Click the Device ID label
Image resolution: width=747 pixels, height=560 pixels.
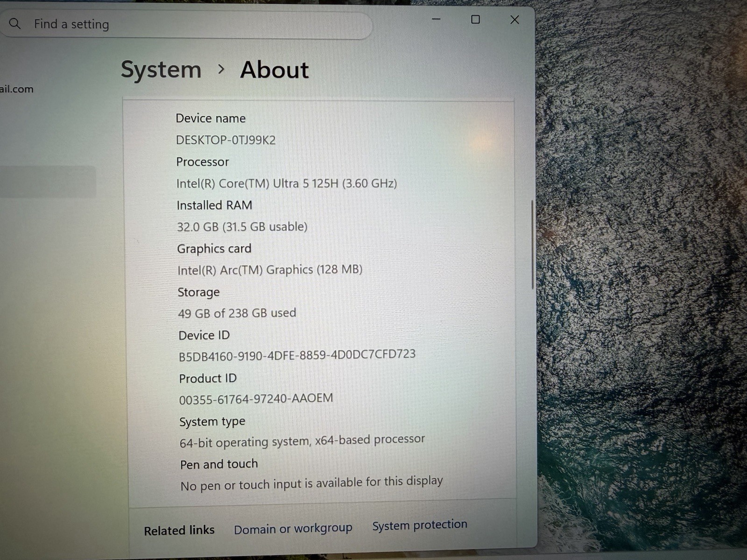(x=204, y=335)
